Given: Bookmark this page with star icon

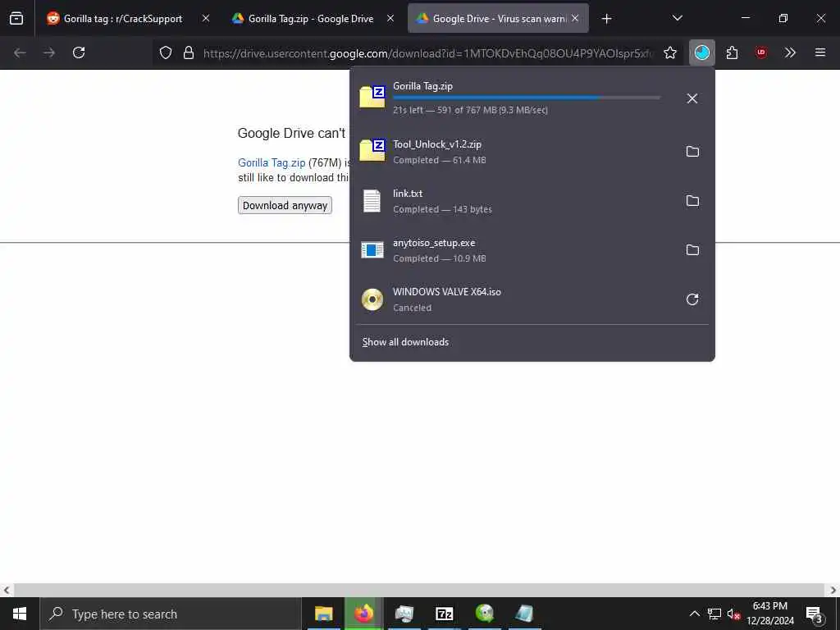Looking at the screenshot, I should coord(670,52).
